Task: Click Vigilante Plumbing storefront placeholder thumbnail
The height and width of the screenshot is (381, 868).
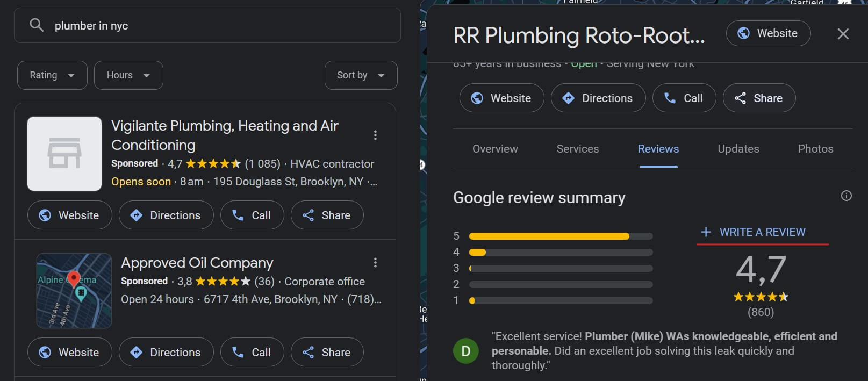Action: [64, 154]
